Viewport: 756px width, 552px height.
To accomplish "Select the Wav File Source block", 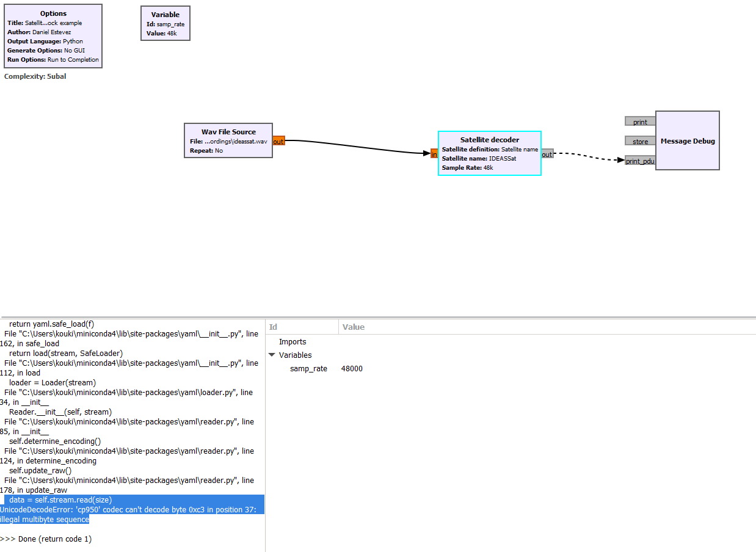I will pos(228,140).
